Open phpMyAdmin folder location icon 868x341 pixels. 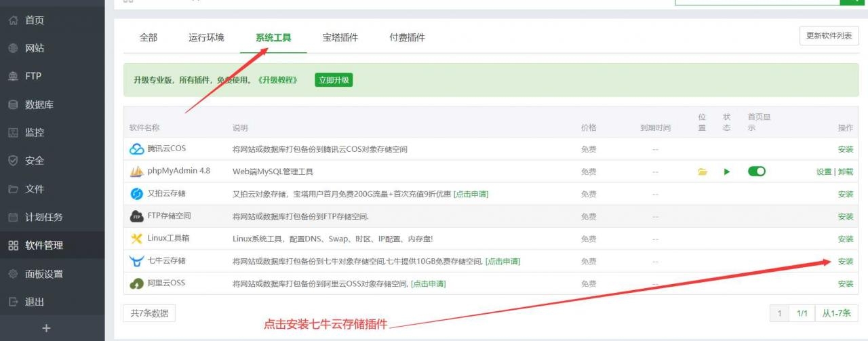pos(703,172)
